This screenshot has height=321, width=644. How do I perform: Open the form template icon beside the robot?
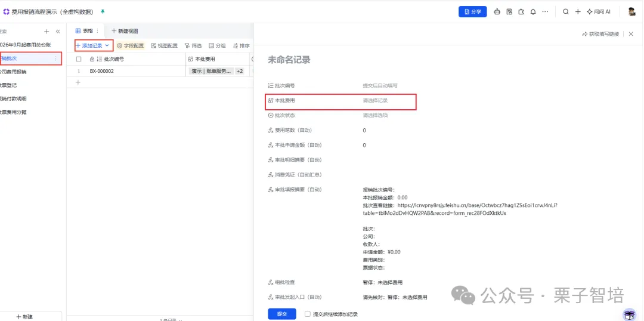coord(509,11)
